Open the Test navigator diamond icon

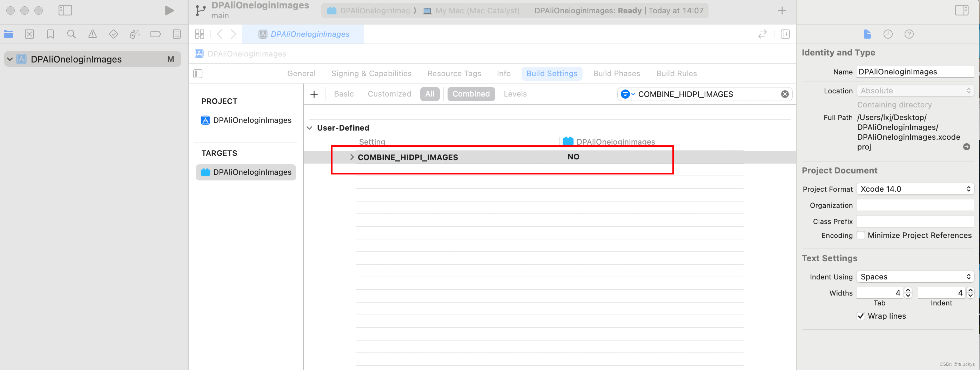coord(113,34)
